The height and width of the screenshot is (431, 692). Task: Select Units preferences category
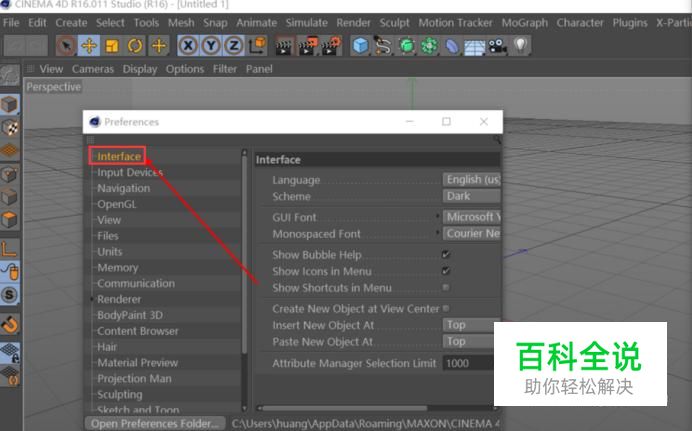pyautogui.click(x=109, y=251)
